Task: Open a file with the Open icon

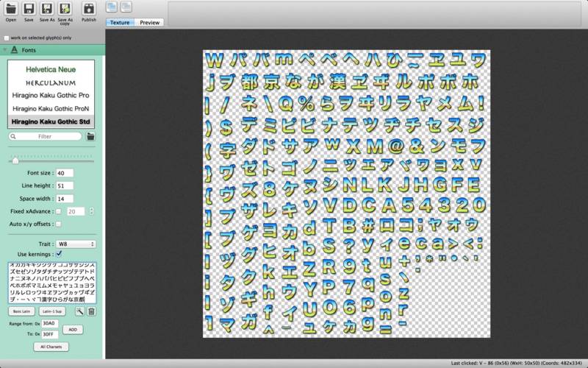Action: click(11, 9)
